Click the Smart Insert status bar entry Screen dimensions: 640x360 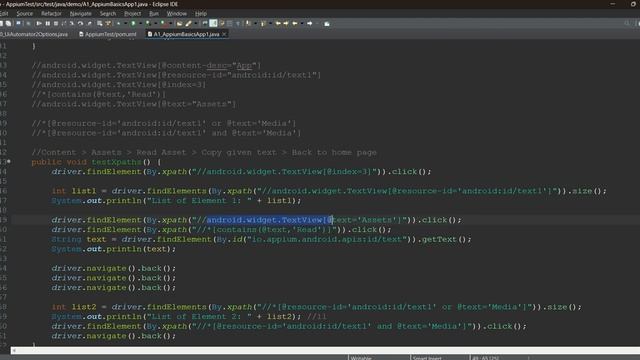pos(427,358)
